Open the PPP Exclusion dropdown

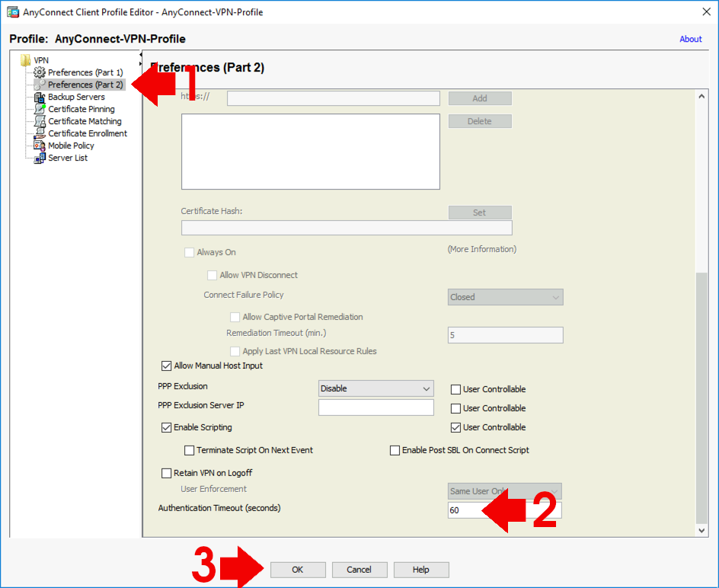coord(376,388)
